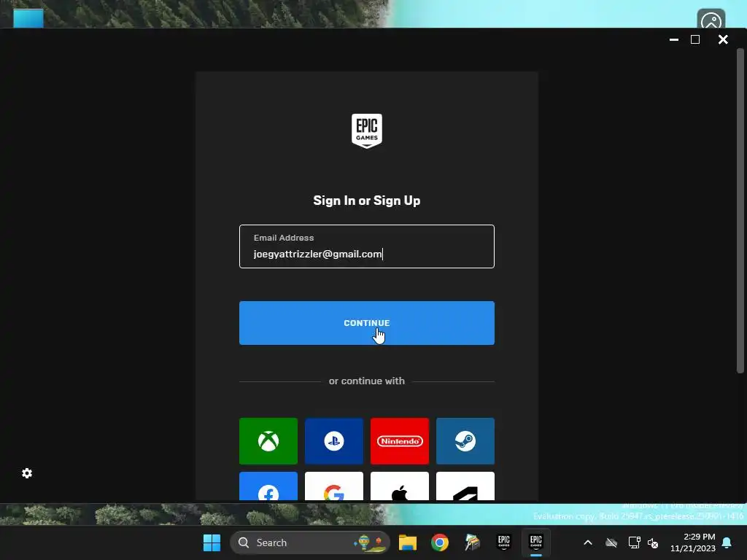Open the first Epic Games taskbar icon
The height and width of the screenshot is (560, 747).
pyautogui.click(x=503, y=542)
